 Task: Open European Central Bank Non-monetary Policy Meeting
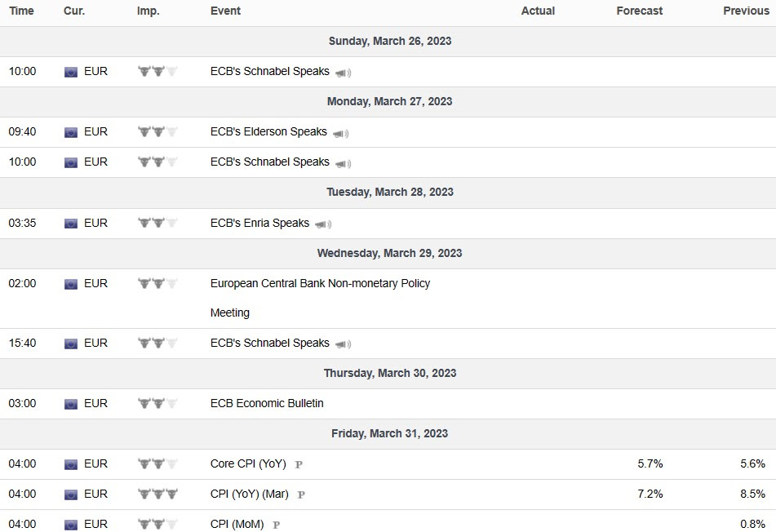(320, 283)
